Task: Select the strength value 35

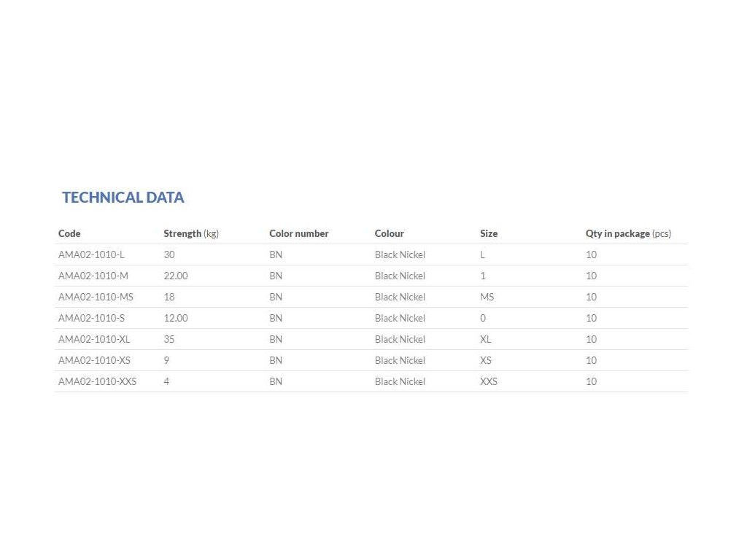Action: point(169,339)
